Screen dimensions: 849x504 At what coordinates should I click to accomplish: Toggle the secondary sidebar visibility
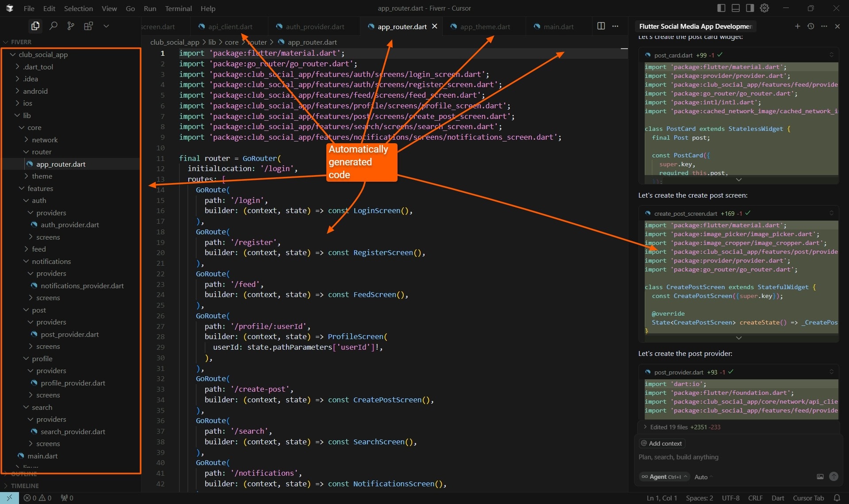pyautogui.click(x=750, y=8)
